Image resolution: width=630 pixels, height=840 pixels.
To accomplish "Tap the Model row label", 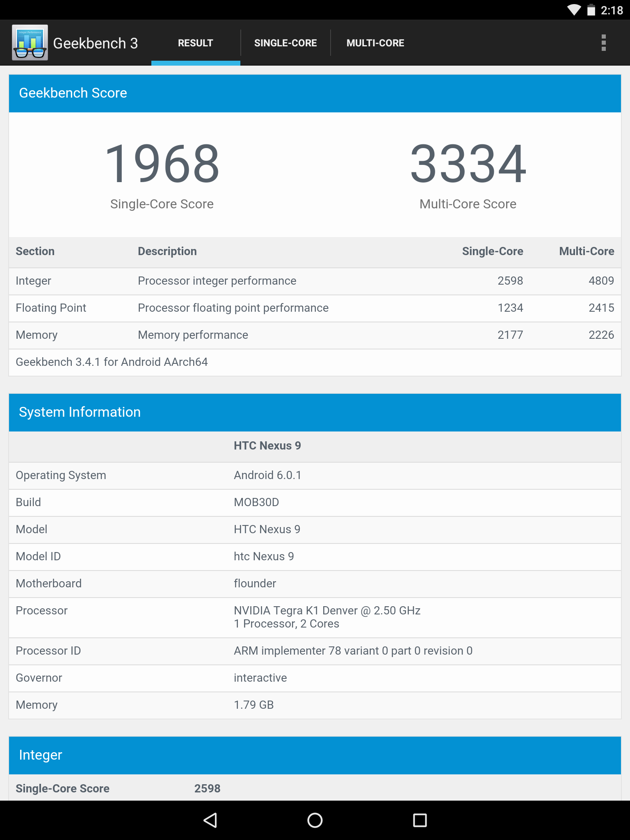I will (32, 529).
